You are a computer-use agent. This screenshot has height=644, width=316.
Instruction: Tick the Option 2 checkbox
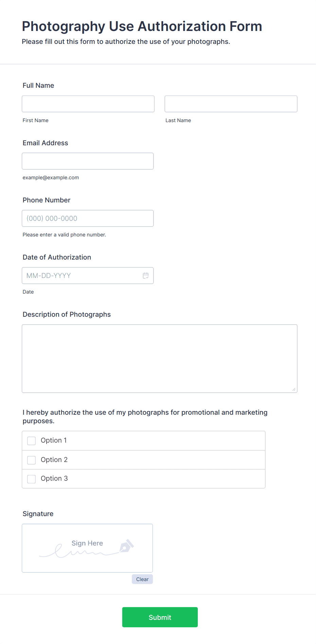tap(31, 460)
